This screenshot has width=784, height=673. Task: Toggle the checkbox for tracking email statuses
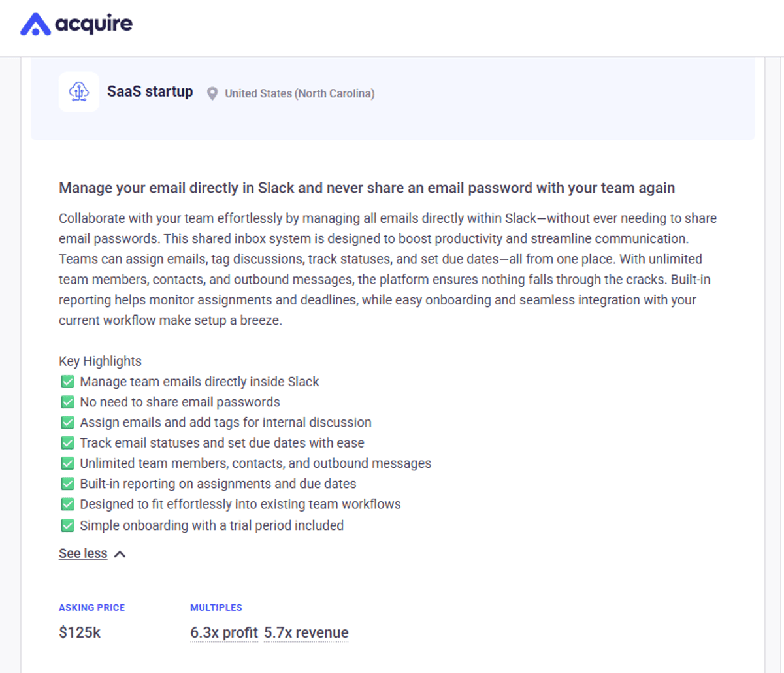point(67,443)
